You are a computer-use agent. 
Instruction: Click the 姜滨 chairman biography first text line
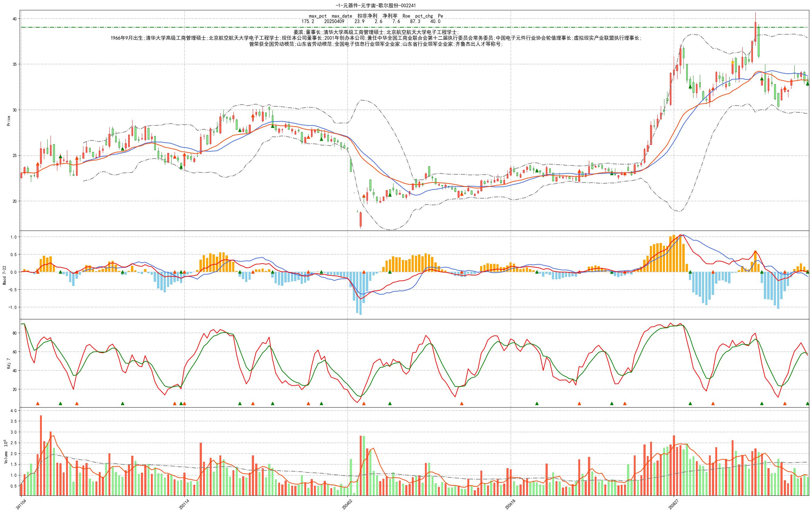tap(376, 32)
